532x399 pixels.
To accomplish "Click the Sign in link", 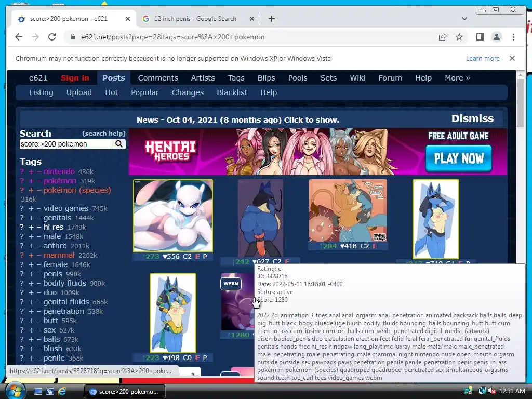I will 75,78.
